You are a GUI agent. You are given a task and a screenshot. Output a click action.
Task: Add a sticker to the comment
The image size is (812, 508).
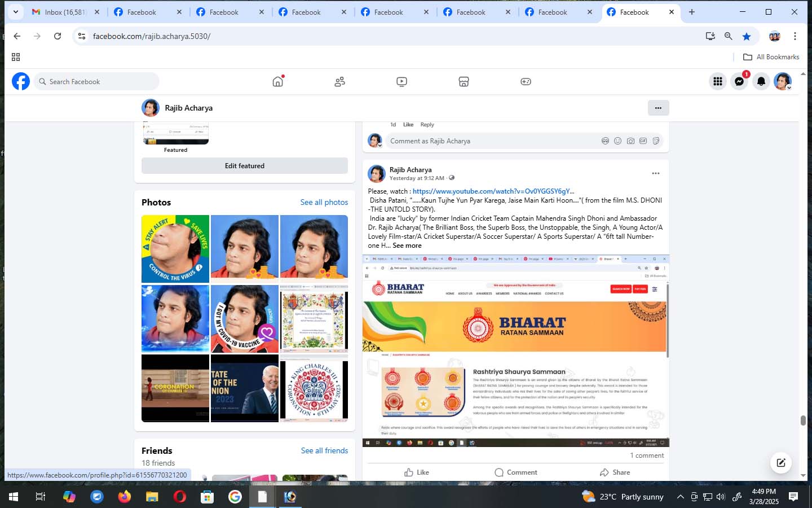click(x=656, y=141)
